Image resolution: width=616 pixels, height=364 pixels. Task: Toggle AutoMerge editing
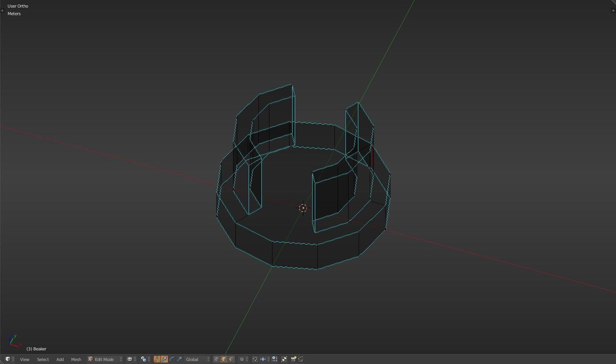284,359
